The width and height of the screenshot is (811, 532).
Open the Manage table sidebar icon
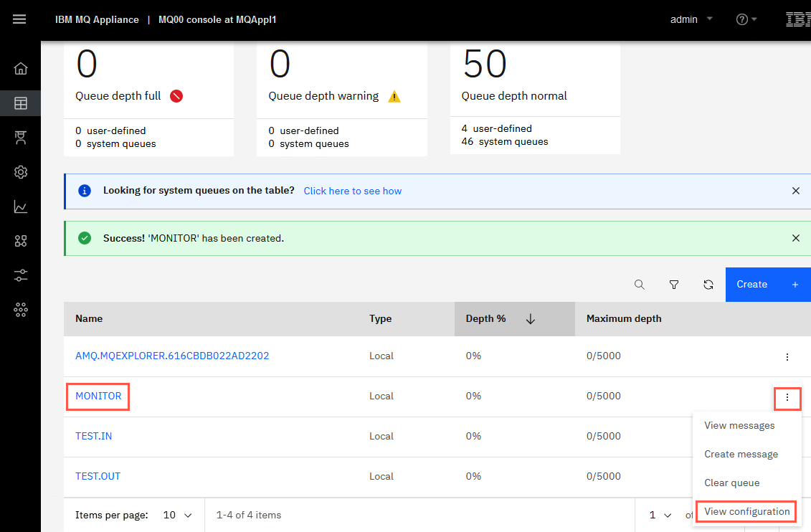(x=20, y=103)
